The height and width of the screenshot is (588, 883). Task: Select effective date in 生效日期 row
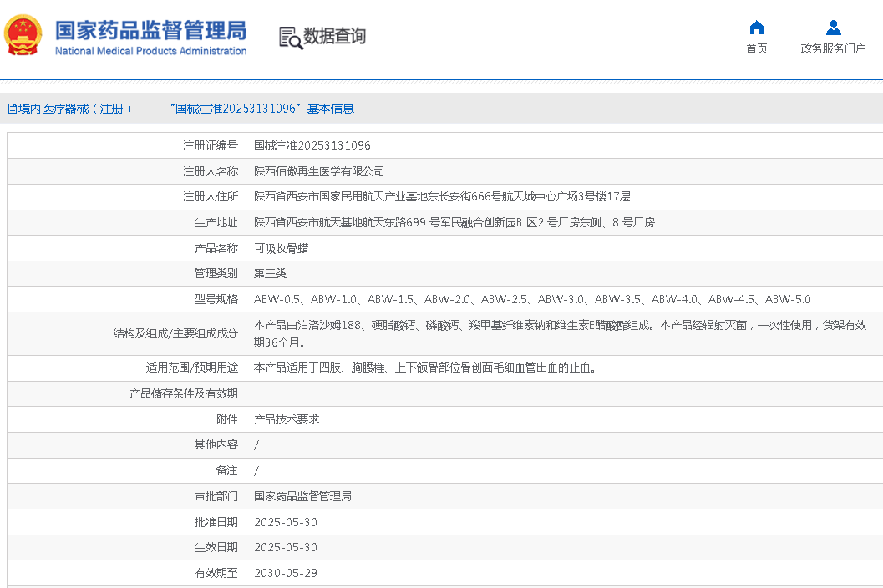(286, 547)
